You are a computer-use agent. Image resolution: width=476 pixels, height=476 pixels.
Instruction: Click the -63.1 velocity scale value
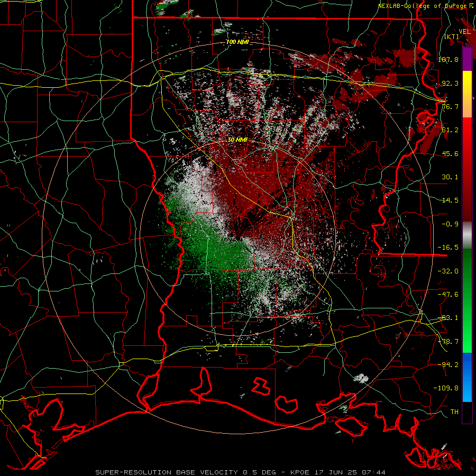click(x=448, y=318)
